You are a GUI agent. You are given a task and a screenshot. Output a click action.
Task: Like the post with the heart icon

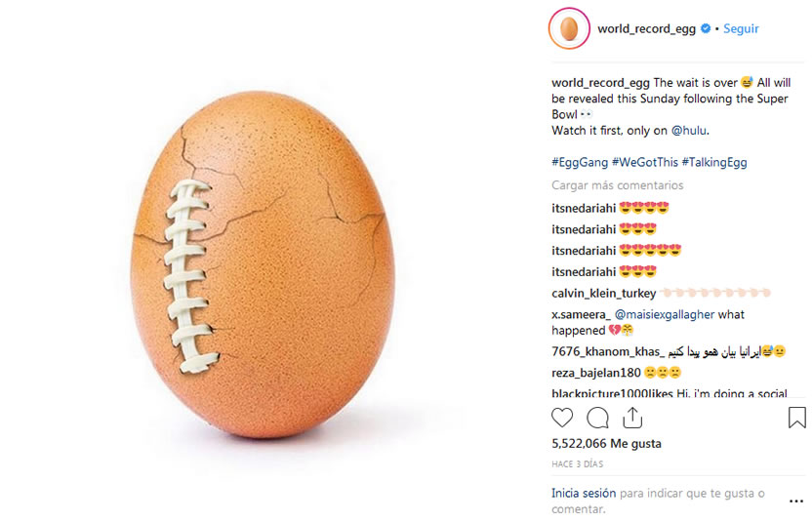(562, 418)
